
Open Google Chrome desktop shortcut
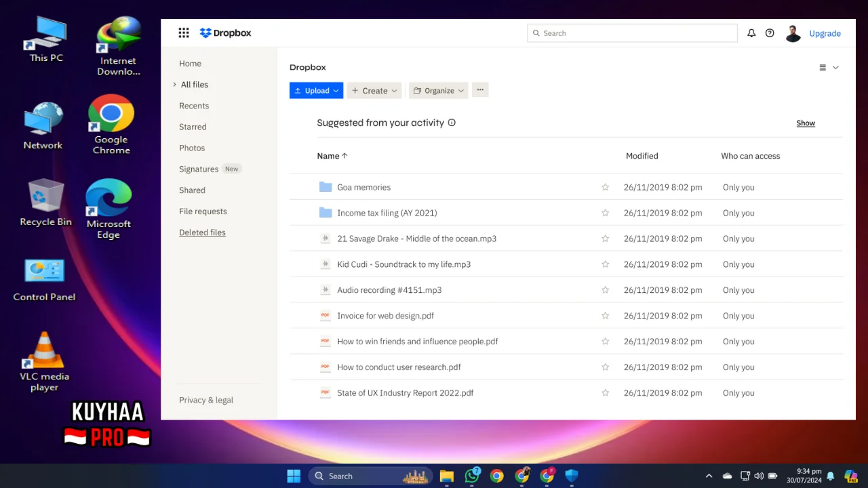click(111, 125)
